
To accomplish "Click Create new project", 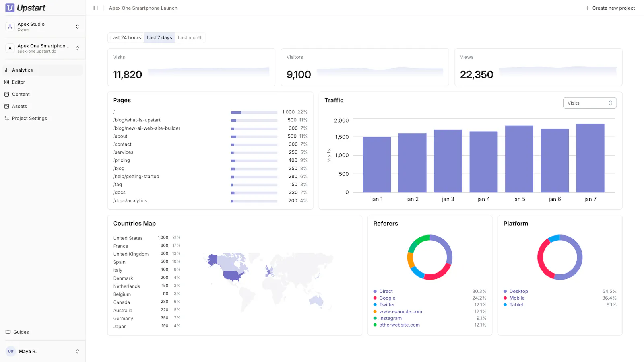I will point(610,8).
